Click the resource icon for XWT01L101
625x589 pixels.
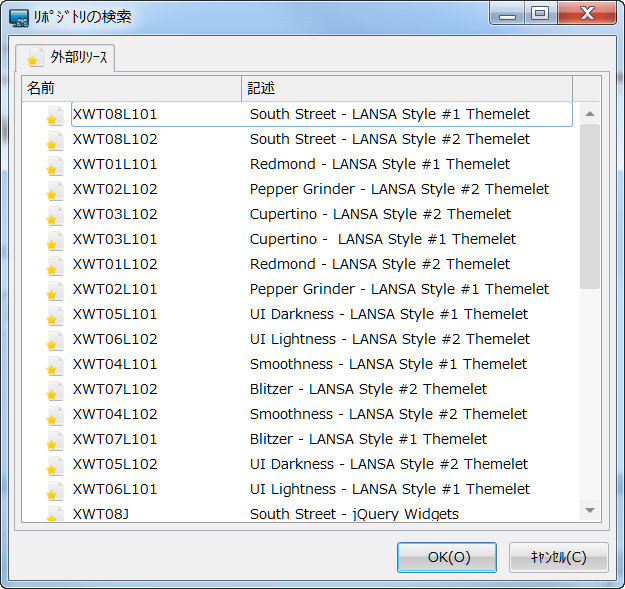pyautogui.click(x=55, y=166)
